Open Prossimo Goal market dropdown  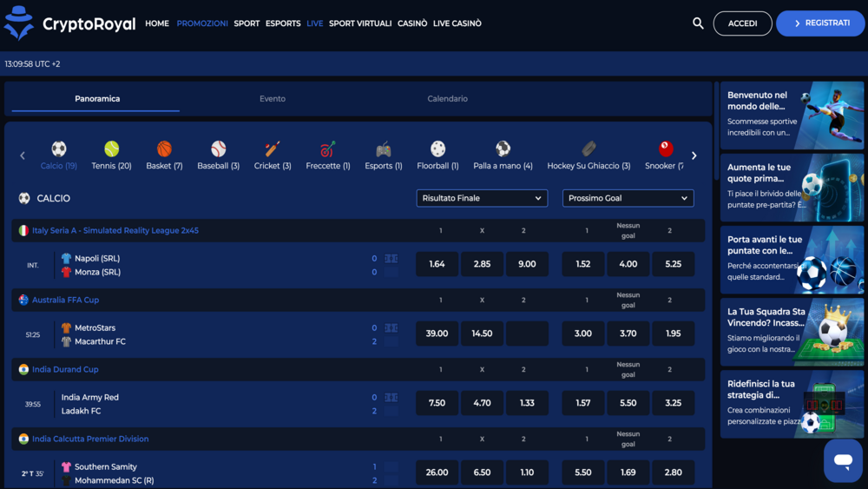tap(628, 198)
